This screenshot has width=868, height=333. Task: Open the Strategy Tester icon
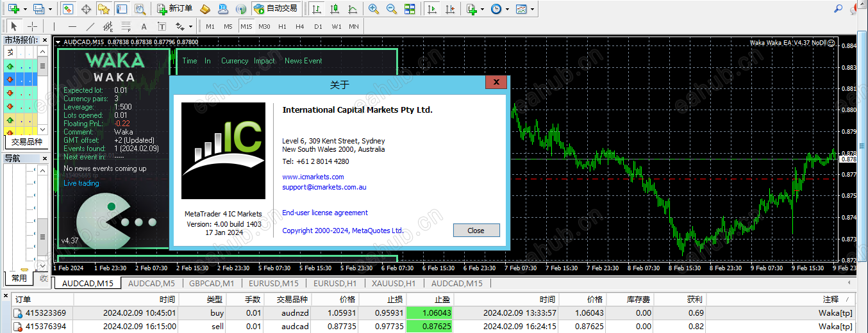[138, 9]
